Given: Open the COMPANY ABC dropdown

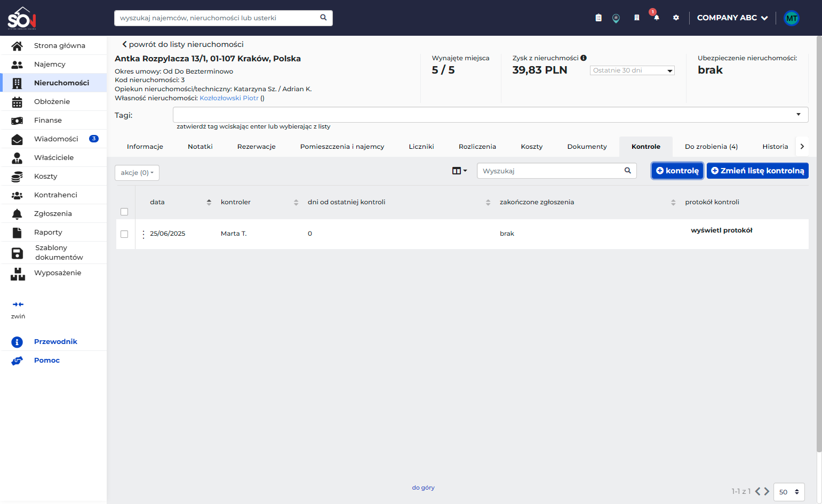Looking at the screenshot, I should 732,18.
